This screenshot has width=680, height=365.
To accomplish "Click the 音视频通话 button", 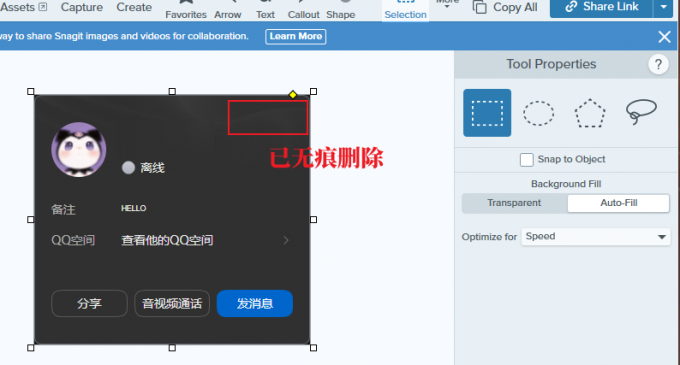I will pos(172,303).
